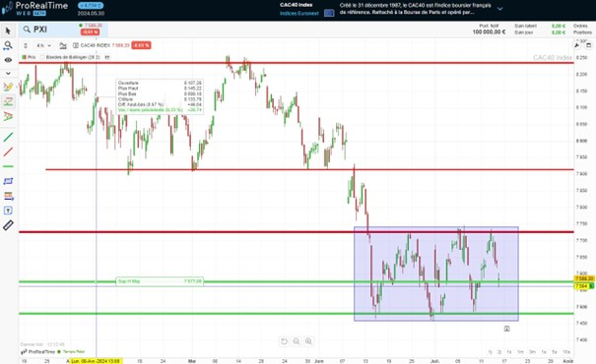Click the Sup H Map support label
The image size is (596, 364).
pyautogui.click(x=160, y=281)
